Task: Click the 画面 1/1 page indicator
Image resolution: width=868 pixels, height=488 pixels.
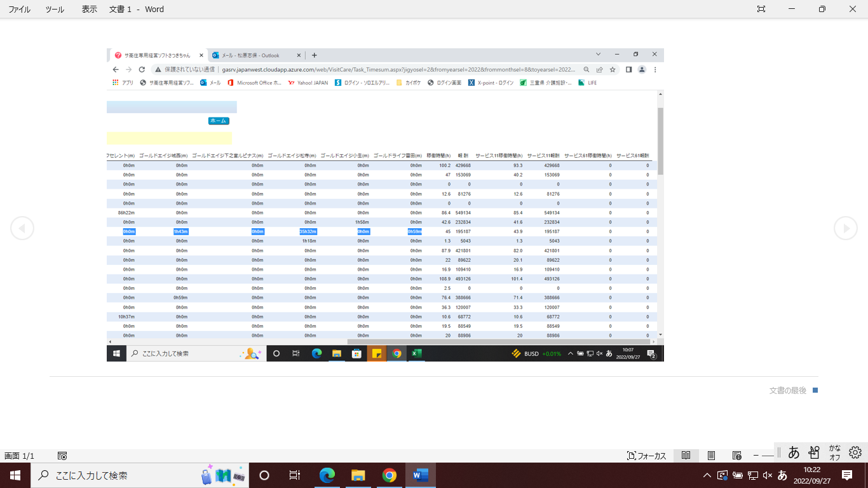Action: [x=20, y=456]
